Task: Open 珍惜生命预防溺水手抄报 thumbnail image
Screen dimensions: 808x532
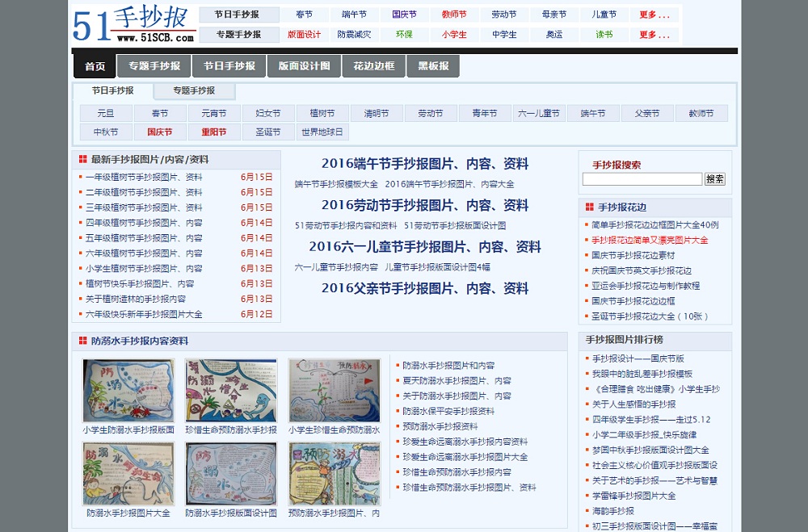Action: click(231, 391)
